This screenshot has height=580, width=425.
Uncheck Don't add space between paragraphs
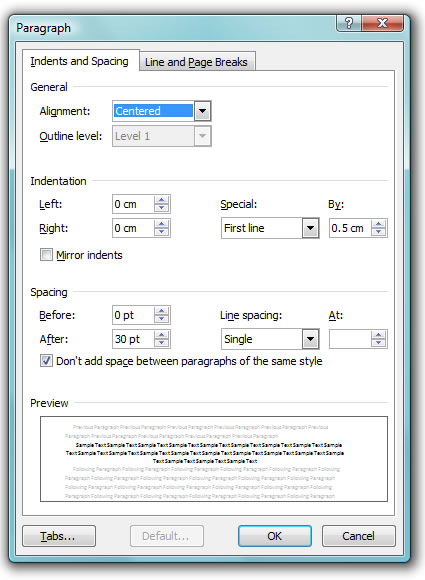46,361
